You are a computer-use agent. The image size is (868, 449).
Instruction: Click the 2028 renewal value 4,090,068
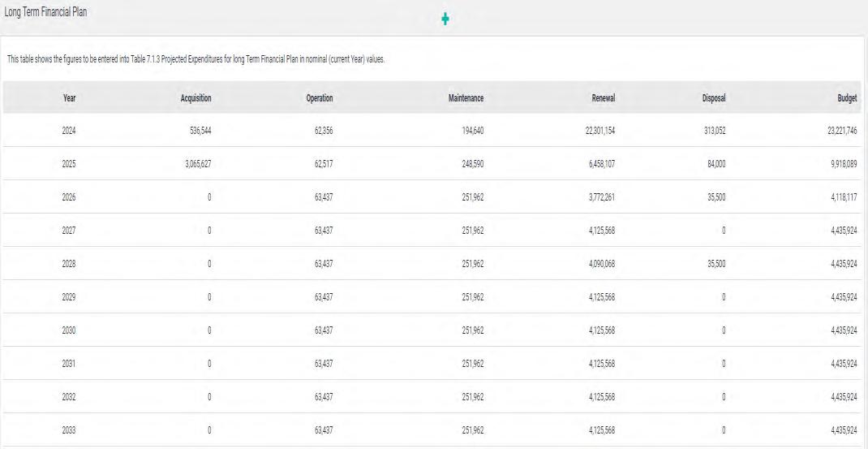pos(601,264)
